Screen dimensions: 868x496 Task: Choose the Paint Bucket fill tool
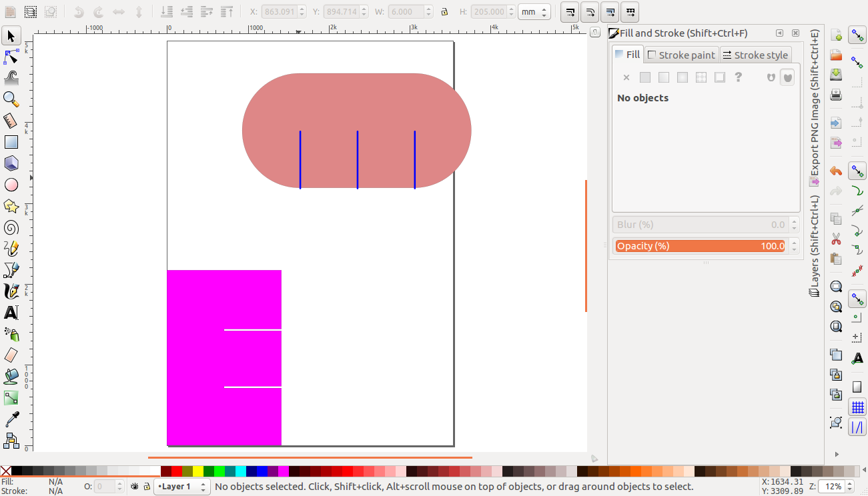point(11,377)
